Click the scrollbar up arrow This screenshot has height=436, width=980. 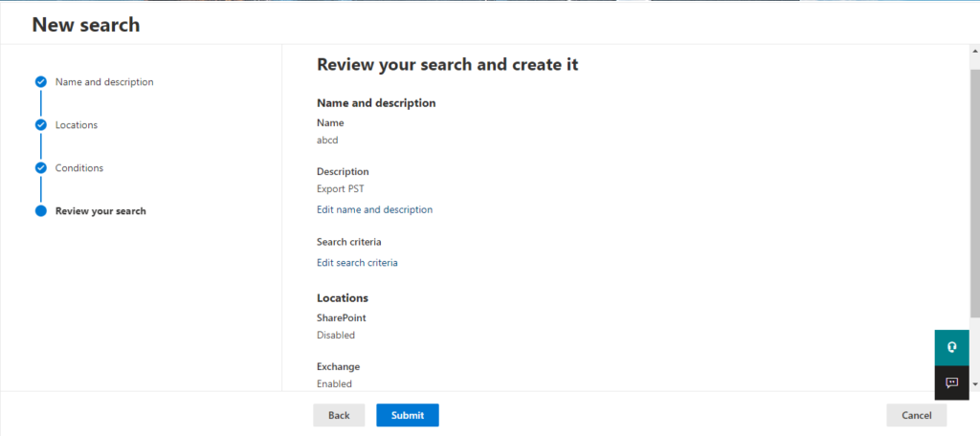click(975, 50)
